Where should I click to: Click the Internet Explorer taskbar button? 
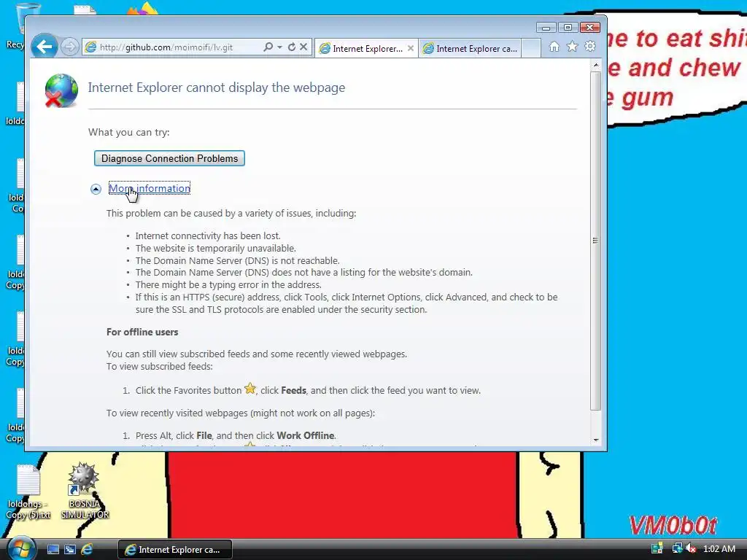coord(175,550)
